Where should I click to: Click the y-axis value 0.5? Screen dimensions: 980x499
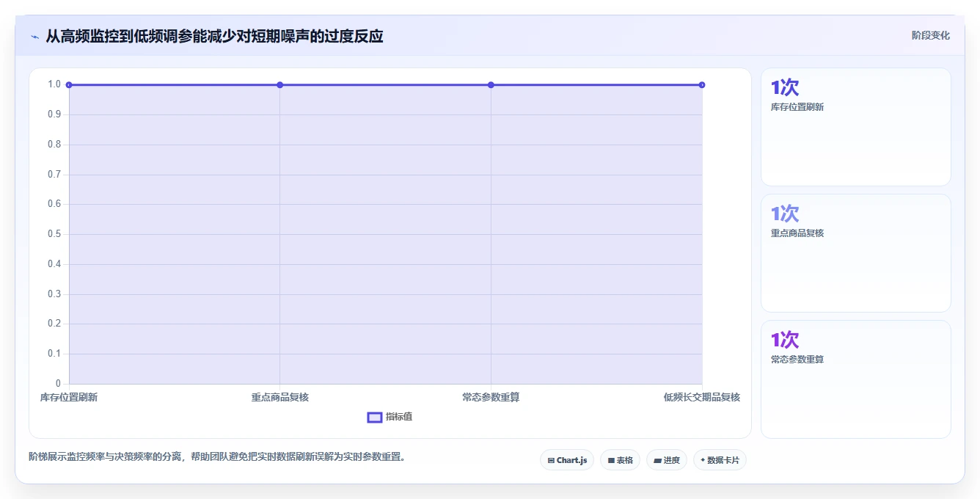pyautogui.click(x=54, y=234)
